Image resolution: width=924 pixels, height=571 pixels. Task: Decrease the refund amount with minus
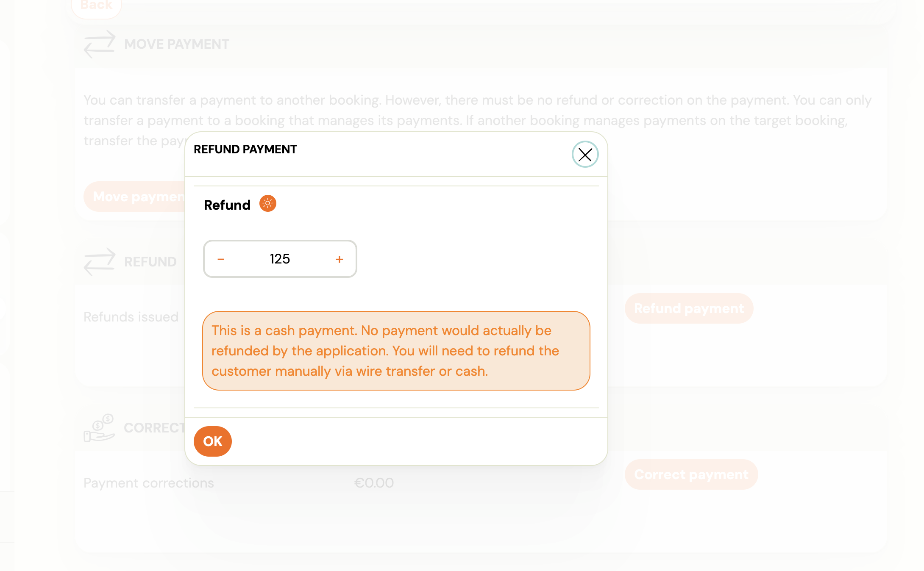tap(221, 259)
